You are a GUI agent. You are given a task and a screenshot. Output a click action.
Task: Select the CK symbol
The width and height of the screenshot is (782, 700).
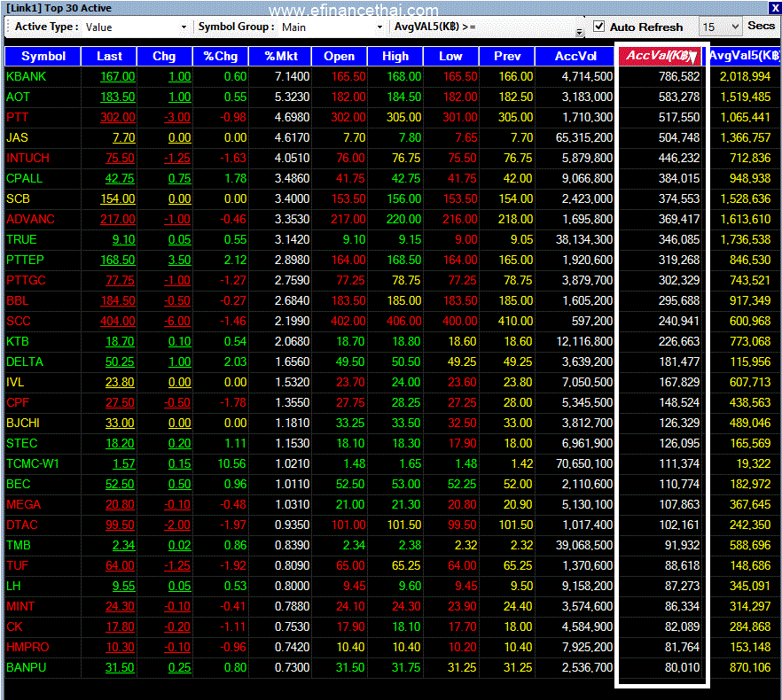click(x=14, y=627)
